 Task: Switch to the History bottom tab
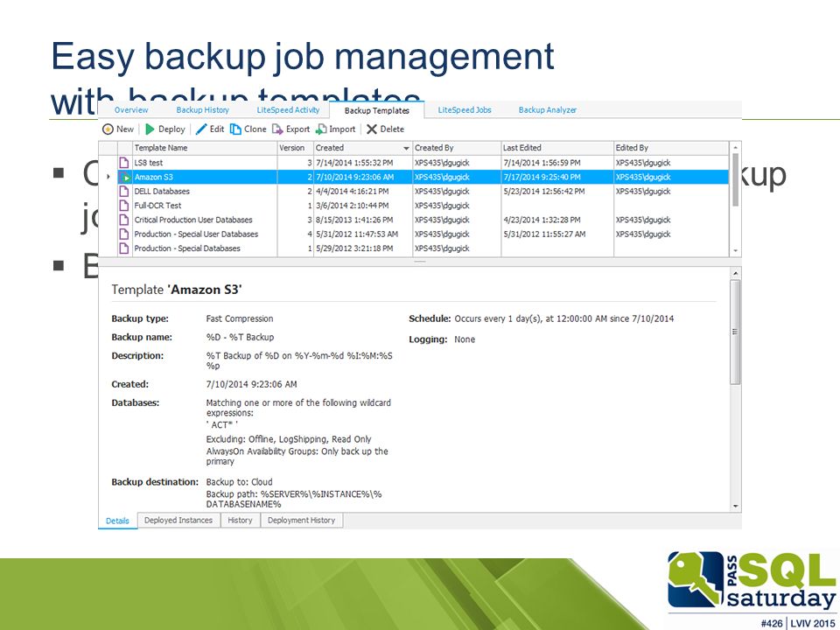click(240, 520)
